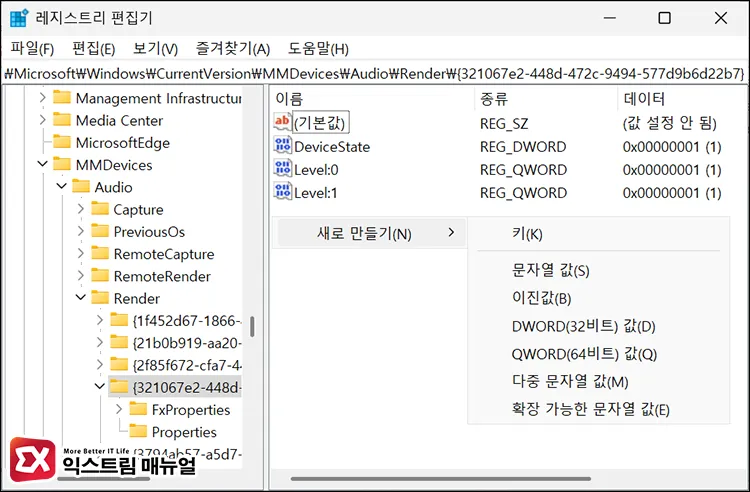Expand the Capture node

point(81,209)
